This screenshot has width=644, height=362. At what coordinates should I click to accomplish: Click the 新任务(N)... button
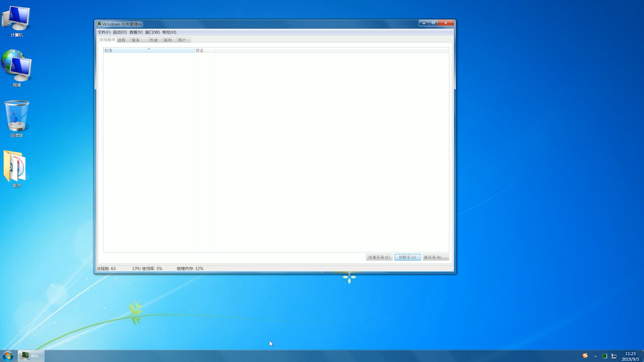pyautogui.click(x=436, y=258)
